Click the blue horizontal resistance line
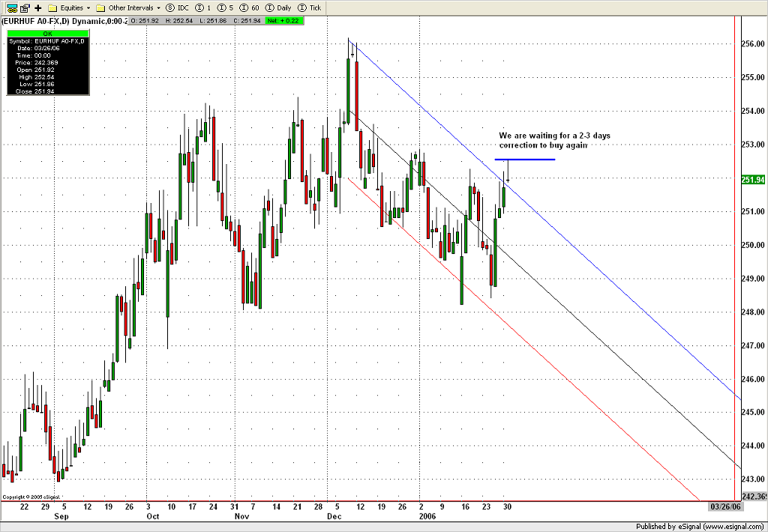 pos(525,160)
